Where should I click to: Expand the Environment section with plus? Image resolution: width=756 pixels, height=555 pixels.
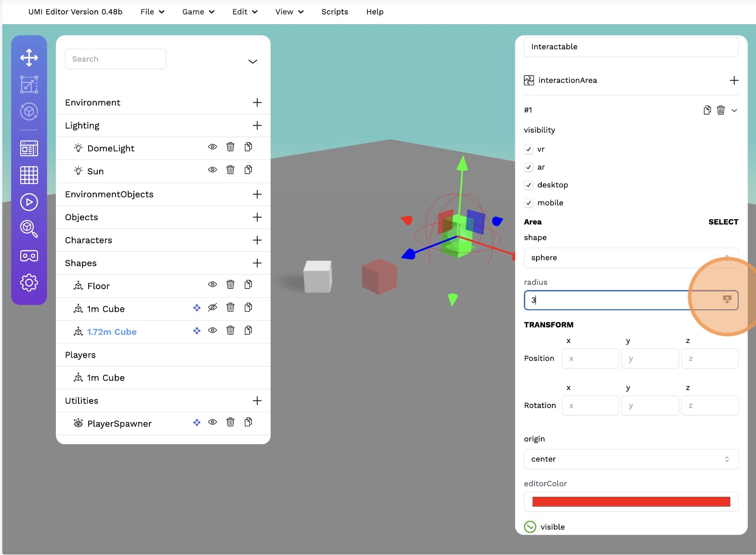coord(257,103)
